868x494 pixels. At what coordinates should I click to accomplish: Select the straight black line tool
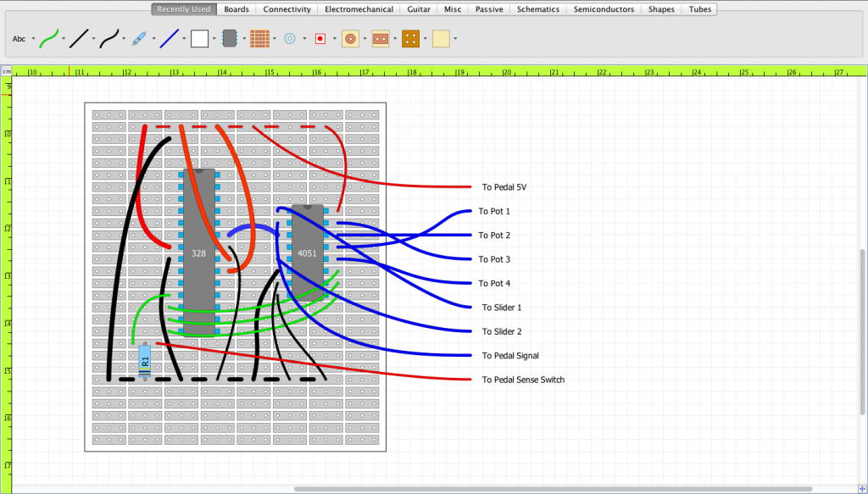point(78,38)
